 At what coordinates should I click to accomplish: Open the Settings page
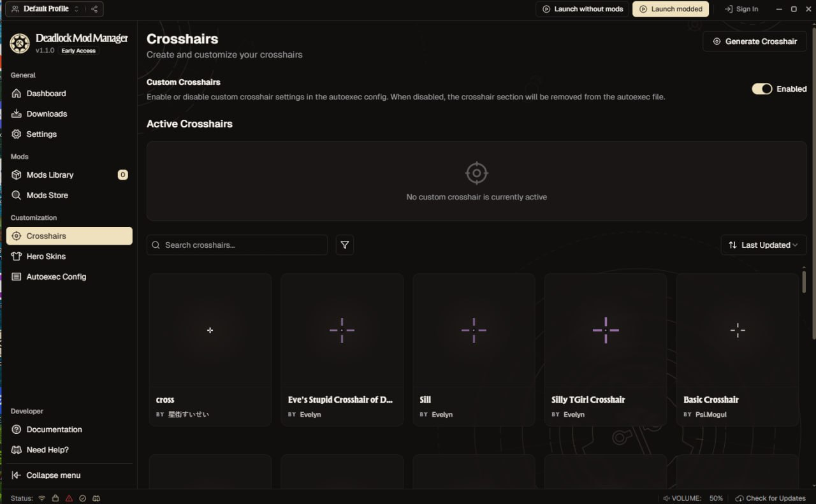(x=69, y=134)
